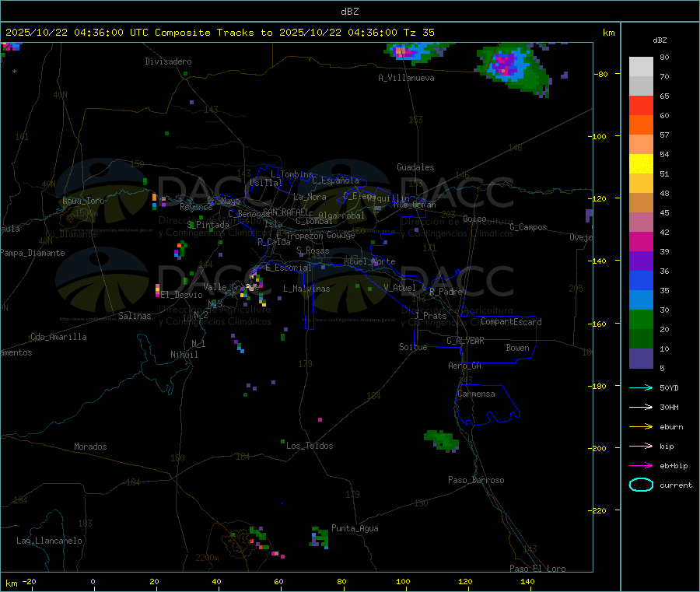Click the C_Campos place label
700x592 pixels.
(529, 227)
